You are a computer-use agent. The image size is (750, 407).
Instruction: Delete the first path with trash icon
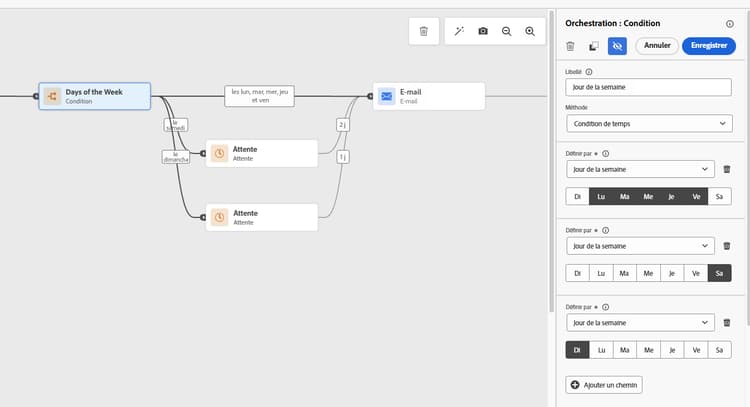click(x=727, y=169)
